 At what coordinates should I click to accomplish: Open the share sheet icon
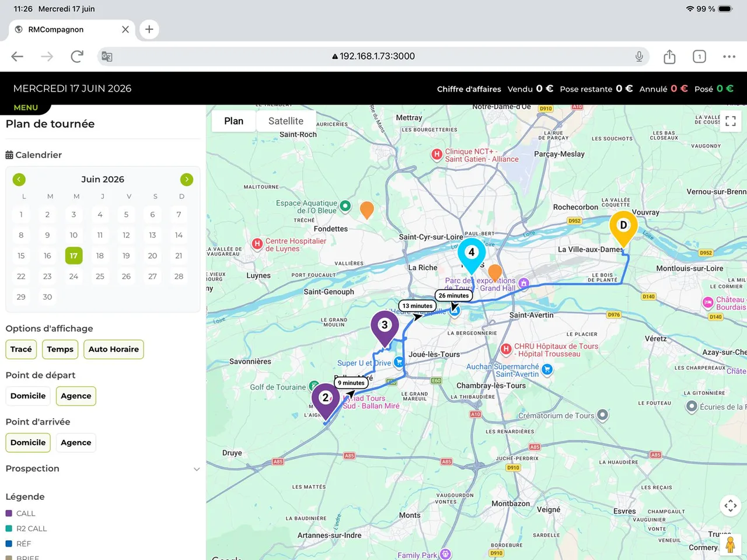[x=669, y=57]
